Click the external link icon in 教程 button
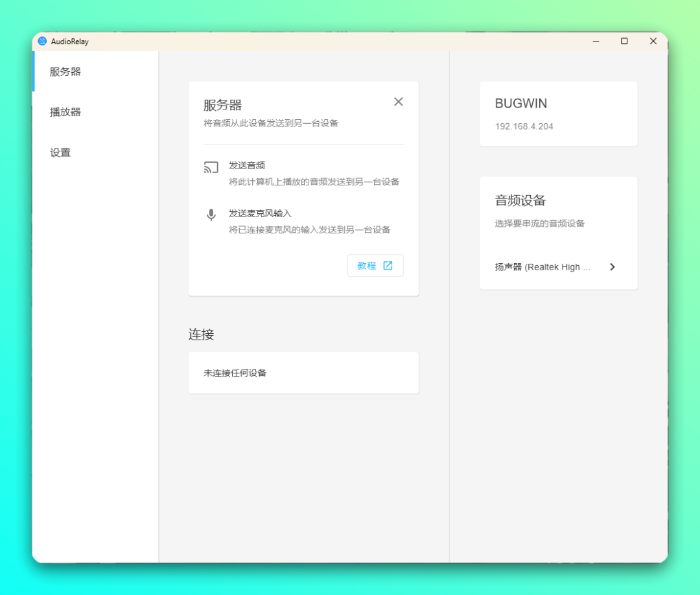The image size is (700, 595). pos(388,266)
